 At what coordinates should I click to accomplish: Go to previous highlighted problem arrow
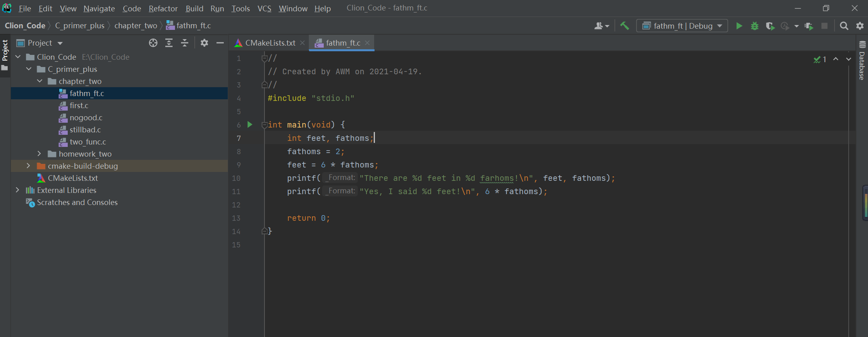(836, 59)
